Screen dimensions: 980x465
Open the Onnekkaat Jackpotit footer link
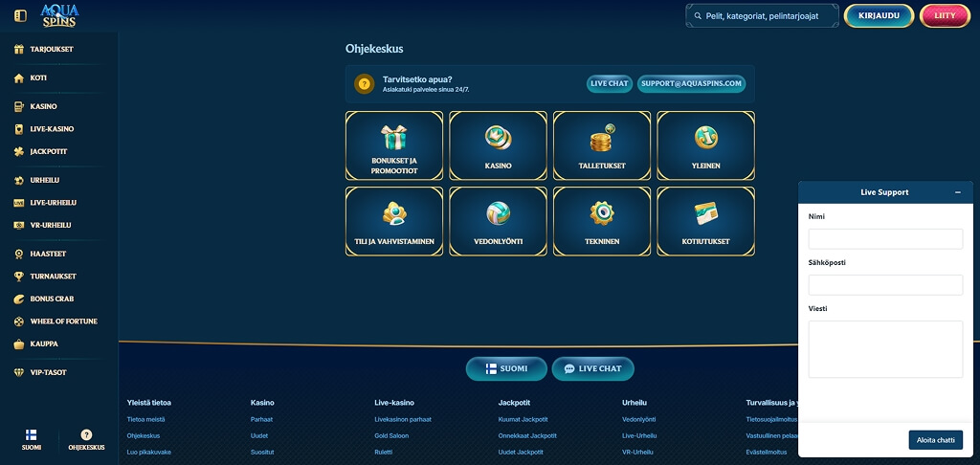pyautogui.click(x=527, y=435)
